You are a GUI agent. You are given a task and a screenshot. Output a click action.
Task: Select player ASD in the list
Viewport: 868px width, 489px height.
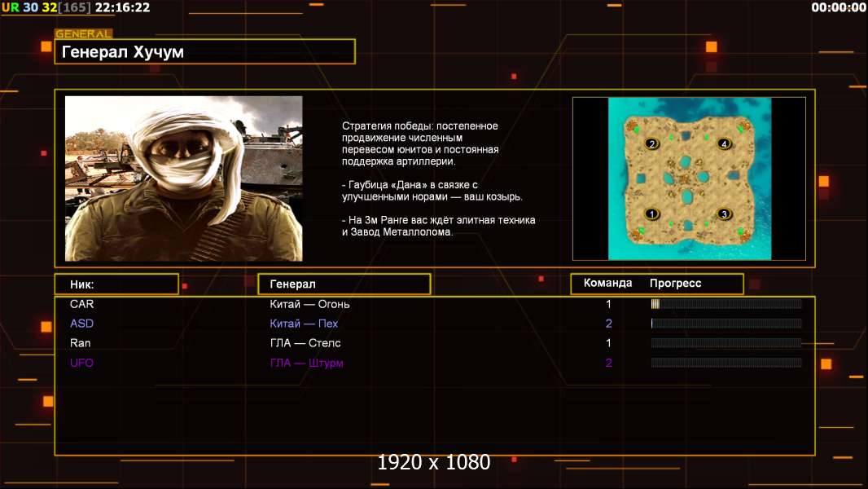coord(82,324)
